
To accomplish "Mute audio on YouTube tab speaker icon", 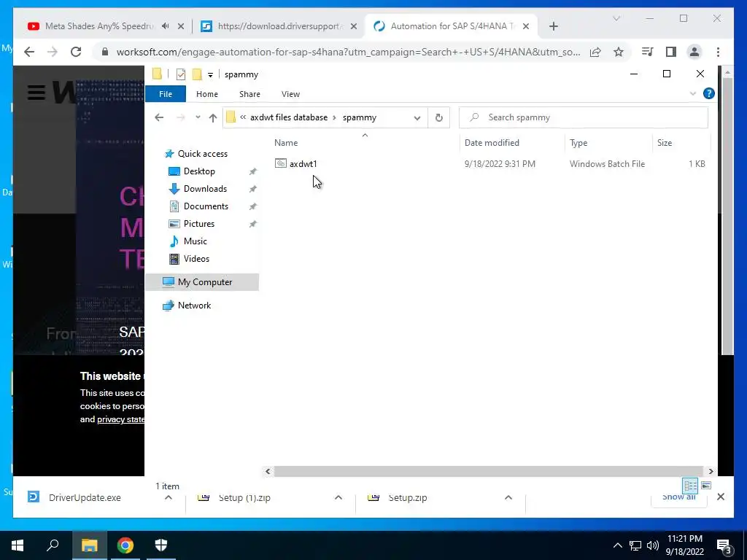I will [166, 26].
